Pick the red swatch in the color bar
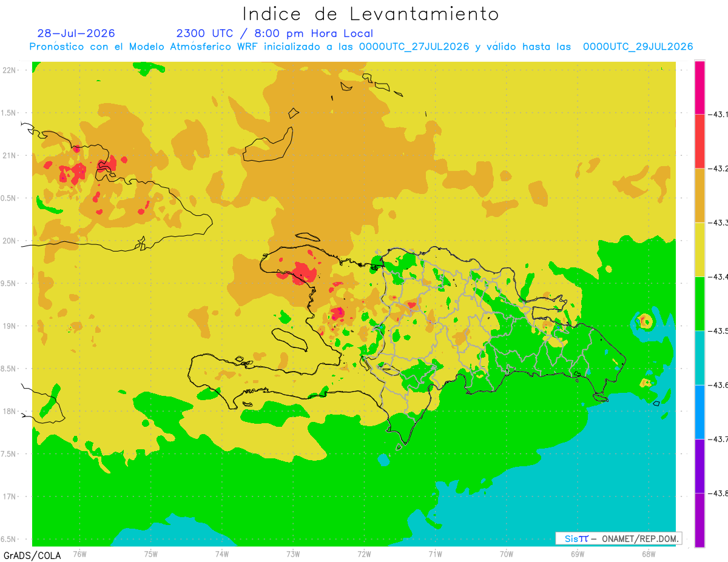Screen dimensions: 728x562 click(x=699, y=141)
